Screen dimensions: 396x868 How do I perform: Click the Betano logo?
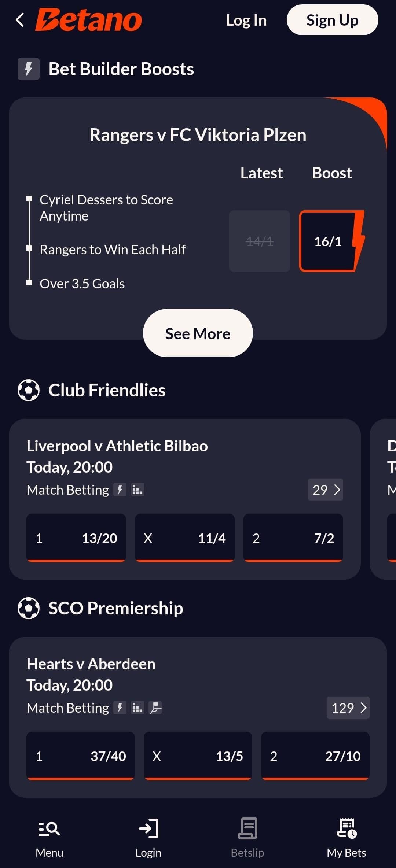pos(87,20)
